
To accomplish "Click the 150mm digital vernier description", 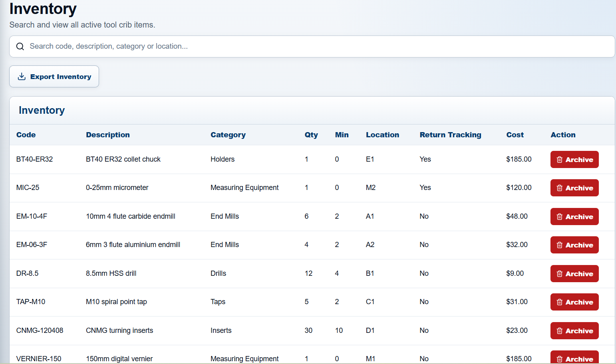I will click(x=119, y=359).
